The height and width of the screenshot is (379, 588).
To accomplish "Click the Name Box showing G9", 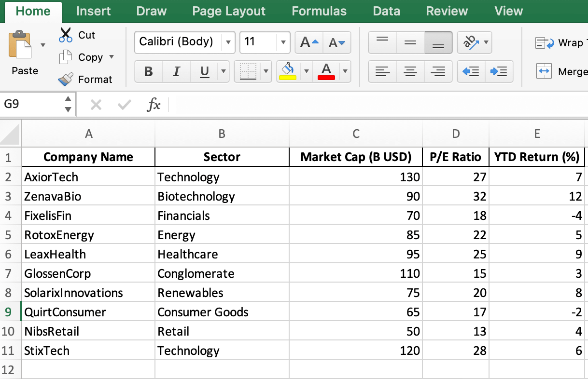I will (30, 104).
